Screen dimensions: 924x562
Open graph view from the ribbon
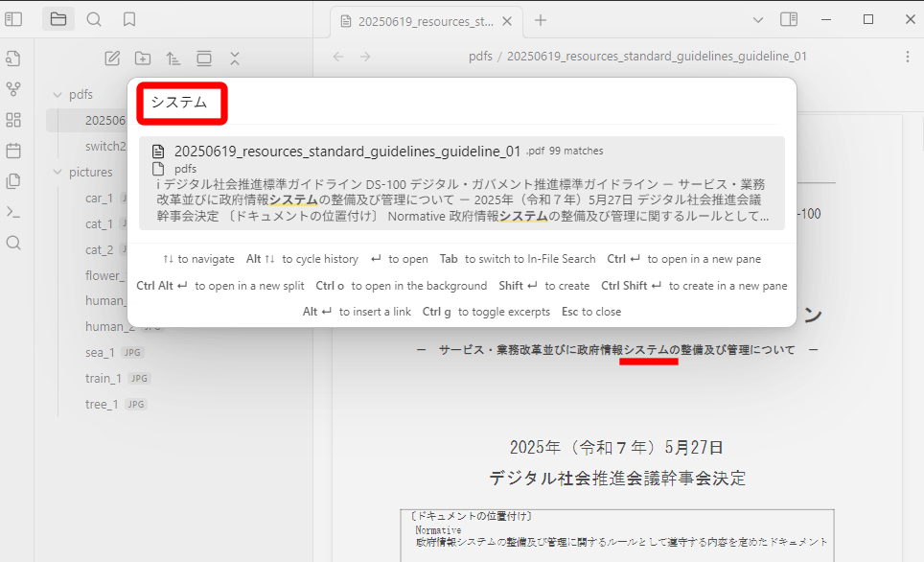(x=13, y=89)
